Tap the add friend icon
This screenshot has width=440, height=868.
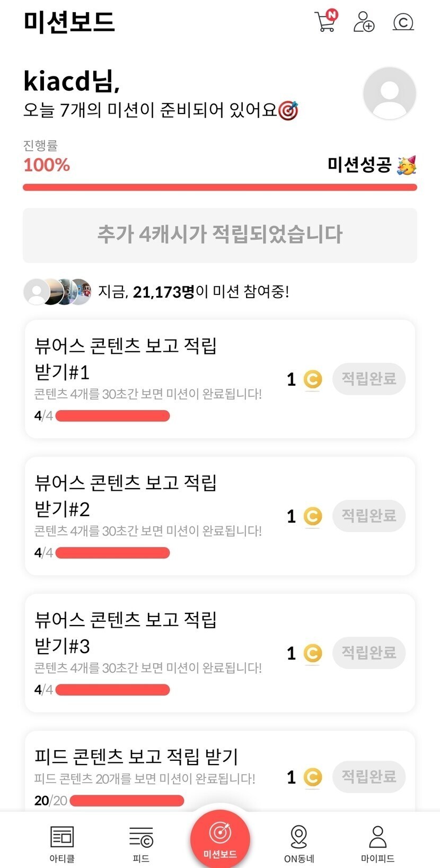364,22
